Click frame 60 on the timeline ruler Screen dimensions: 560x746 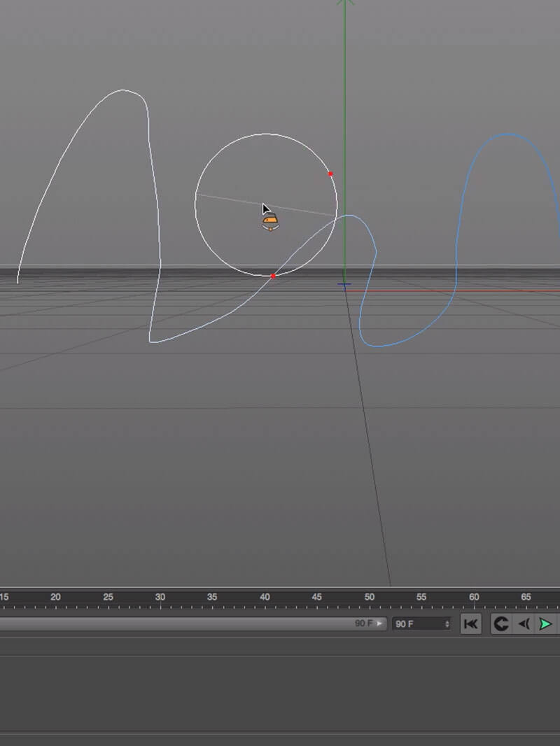[474, 597]
